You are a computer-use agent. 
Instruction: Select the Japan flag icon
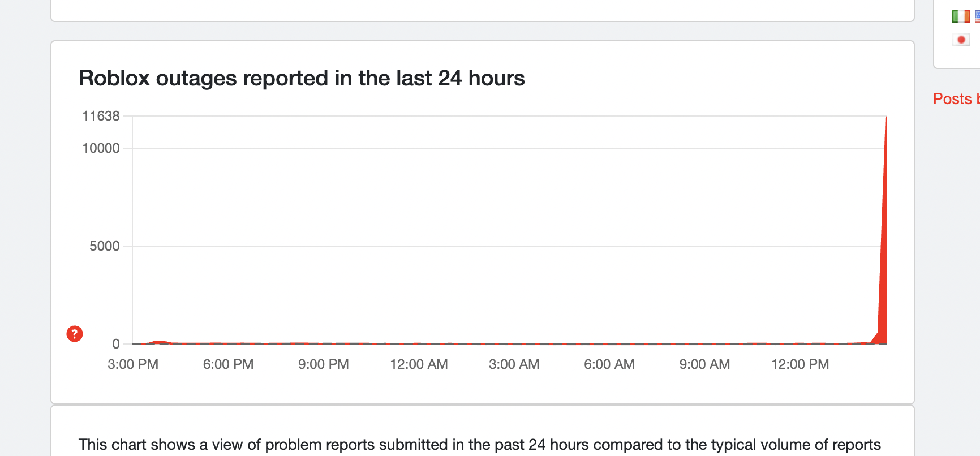961,40
